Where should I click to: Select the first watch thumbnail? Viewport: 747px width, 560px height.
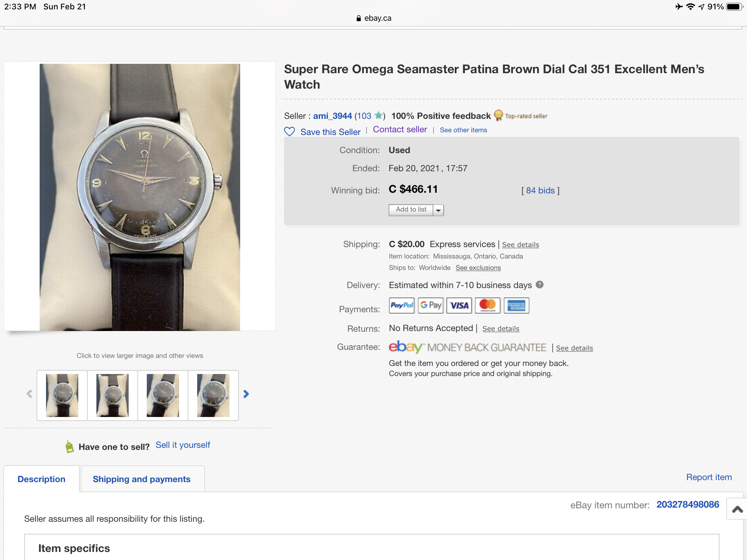(62, 395)
